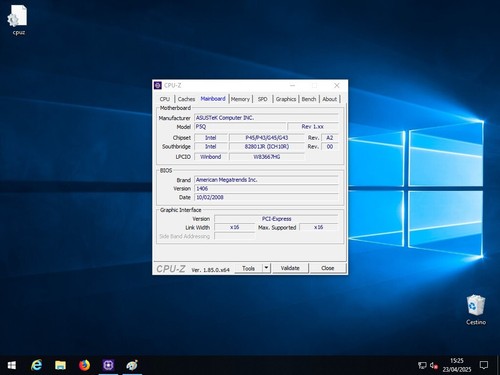Open the SPD tab
The width and height of the screenshot is (500, 375).
pos(263,99)
